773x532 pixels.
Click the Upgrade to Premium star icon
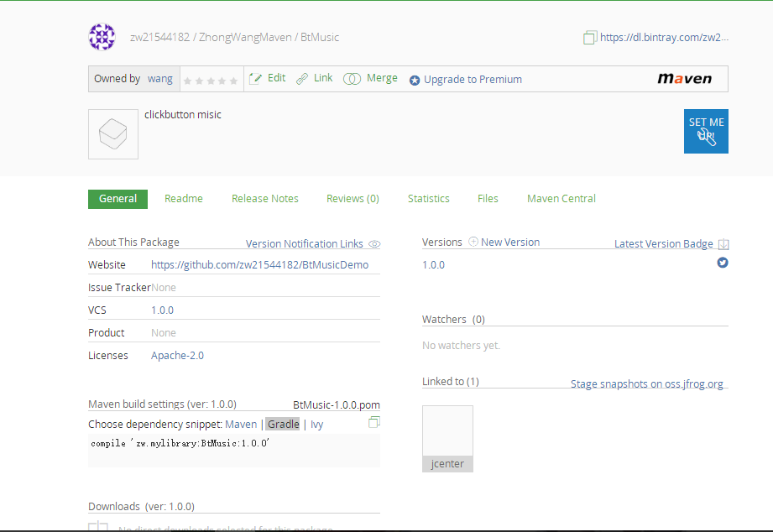[415, 80]
